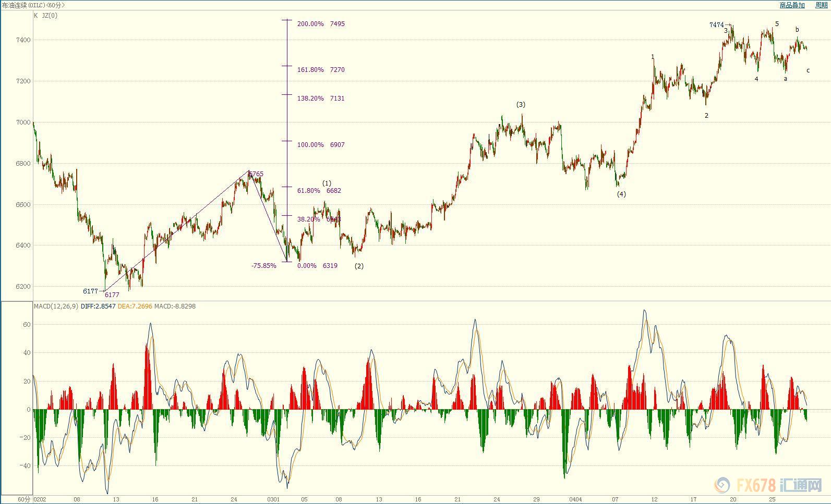Click the 7474 high price marker
831x504 pixels.
click(x=716, y=25)
